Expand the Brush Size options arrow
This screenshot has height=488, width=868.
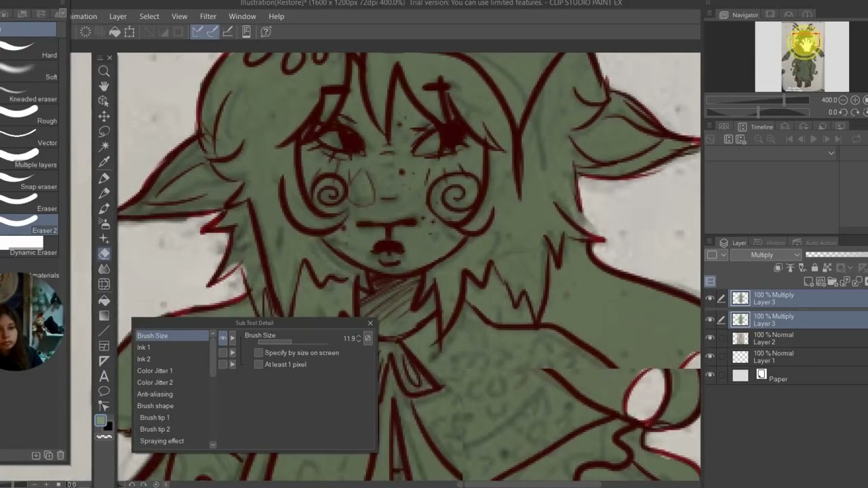tap(233, 338)
